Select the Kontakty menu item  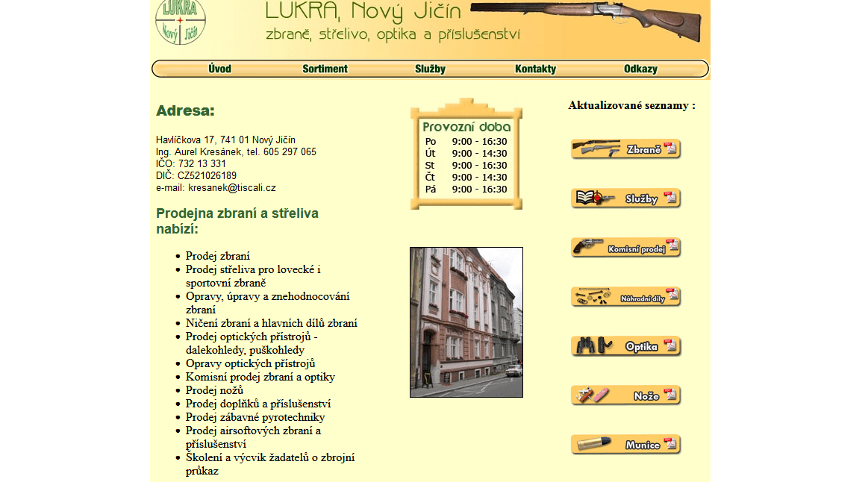(535, 69)
